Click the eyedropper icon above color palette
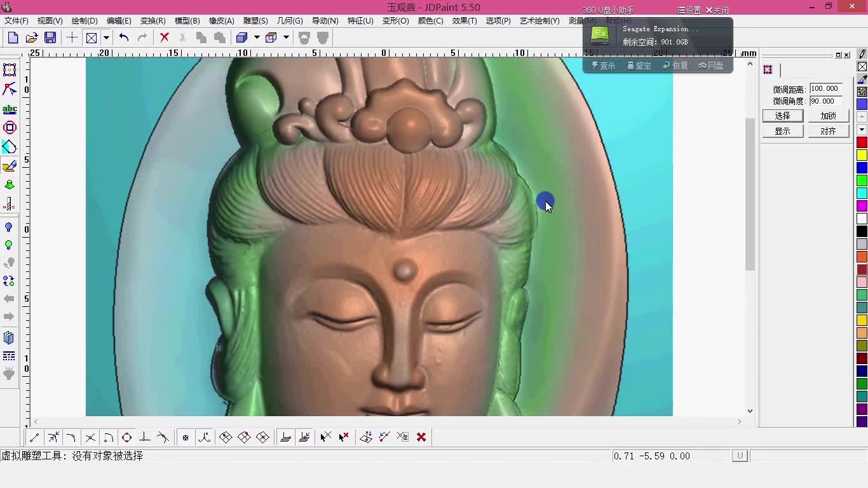Viewport: 868px width, 488px height. [x=862, y=79]
